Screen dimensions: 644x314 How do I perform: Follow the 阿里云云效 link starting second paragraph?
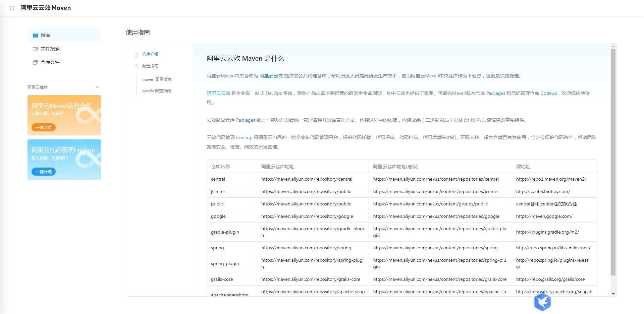(218, 93)
